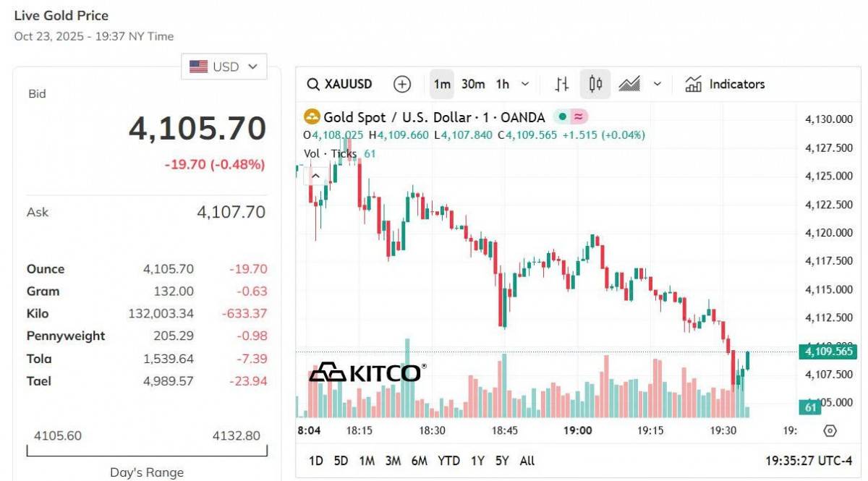Select the YTD date range
This screenshot has width=868, height=481.
448,461
